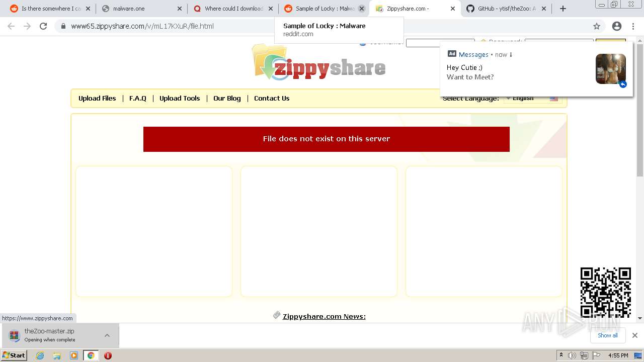This screenshot has height=362, width=644.
Task: Open the Zippyshare.com News link
Action: pos(324,316)
